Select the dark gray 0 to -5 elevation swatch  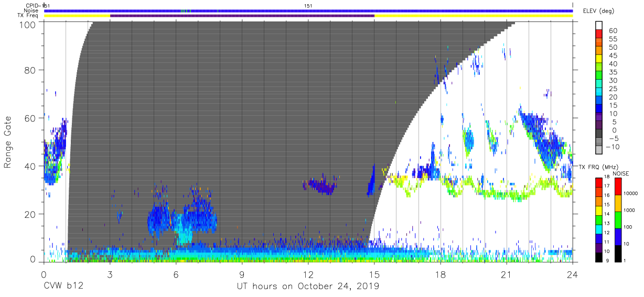tap(599, 134)
